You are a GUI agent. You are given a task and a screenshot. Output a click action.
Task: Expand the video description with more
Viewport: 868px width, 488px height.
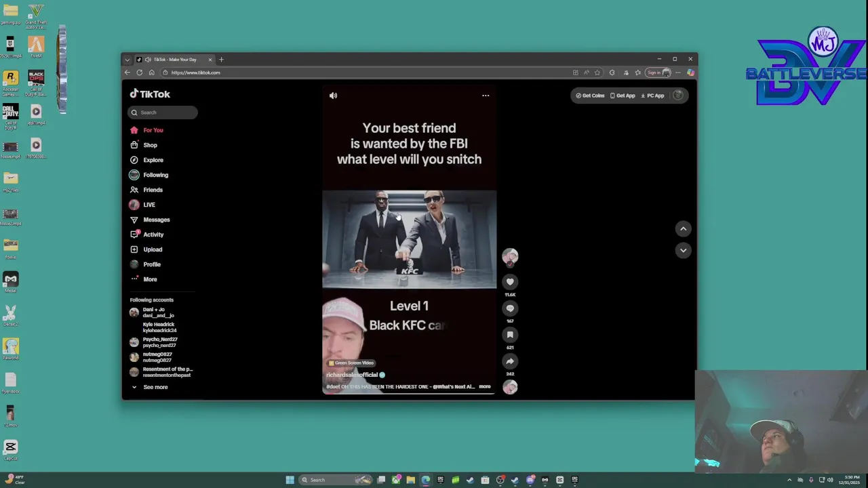point(484,386)
